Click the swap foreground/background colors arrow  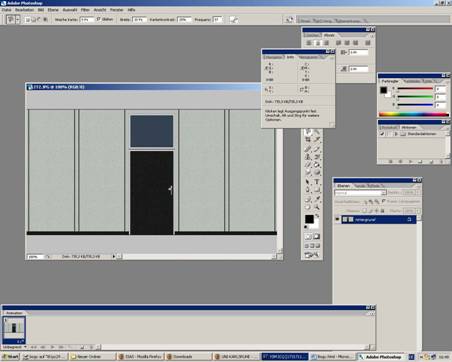pyautogui.click(x=317, y=216)
